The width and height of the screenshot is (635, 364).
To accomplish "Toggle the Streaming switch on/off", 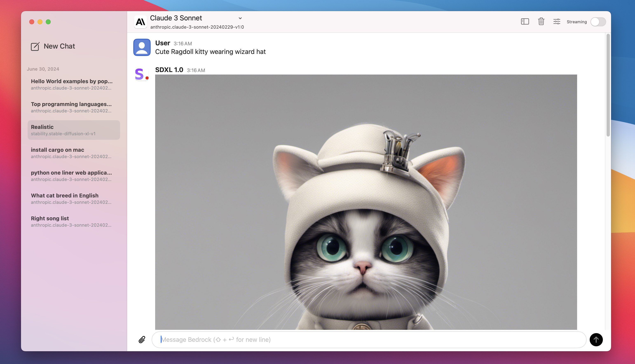I will tap(598, 21).
